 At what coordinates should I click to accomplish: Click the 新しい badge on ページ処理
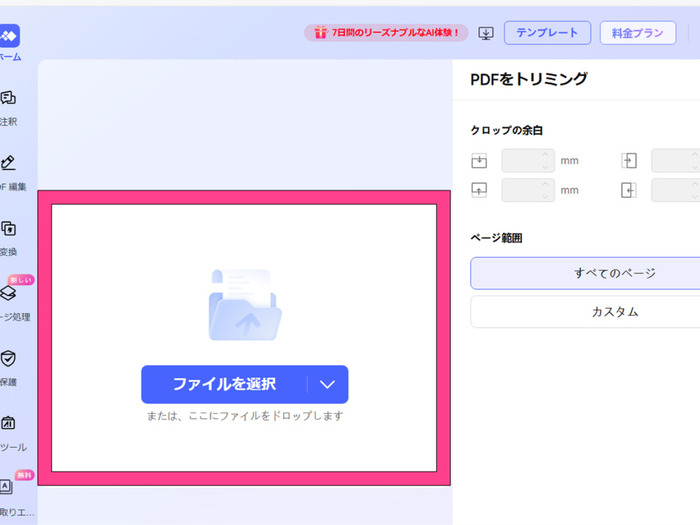pyautogui.click(x=21, y=280)
